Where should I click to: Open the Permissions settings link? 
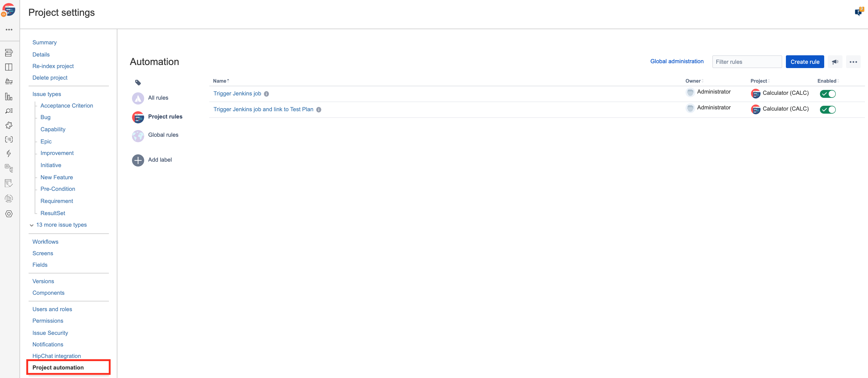(47, 321)
